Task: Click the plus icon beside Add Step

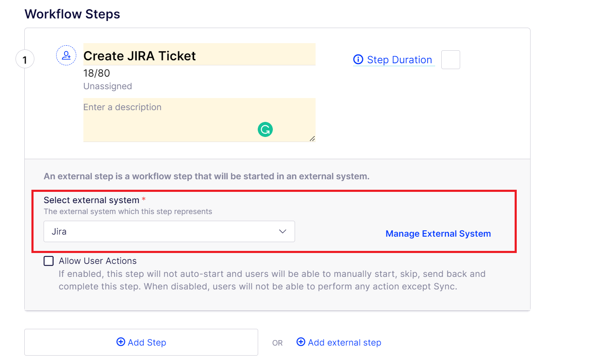Action: click(121, 342)
